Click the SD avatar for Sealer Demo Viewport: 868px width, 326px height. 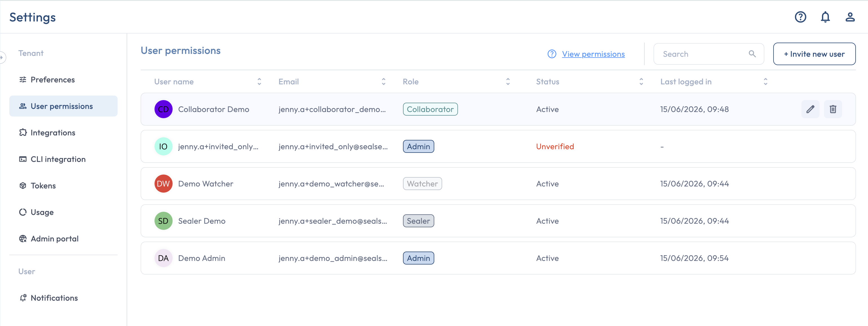coord(164,221)
